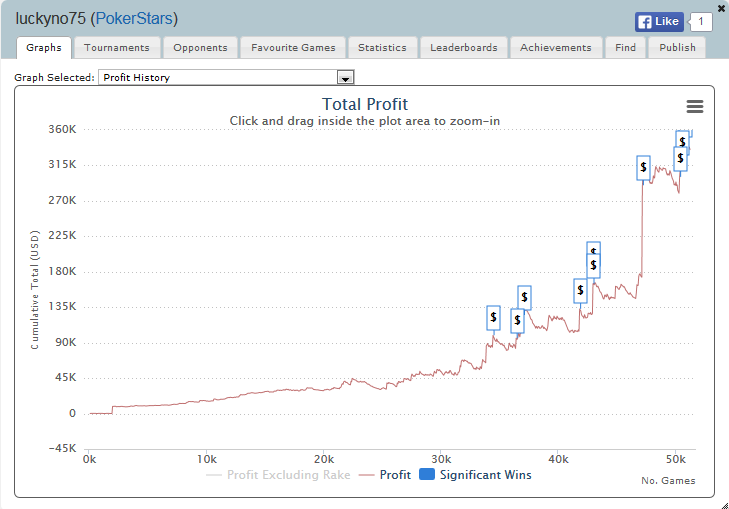The height and width of the screenshot is (509, 729).
Task: Click the blue Significant Wins legend swatch
Action: tap(427, 474)
